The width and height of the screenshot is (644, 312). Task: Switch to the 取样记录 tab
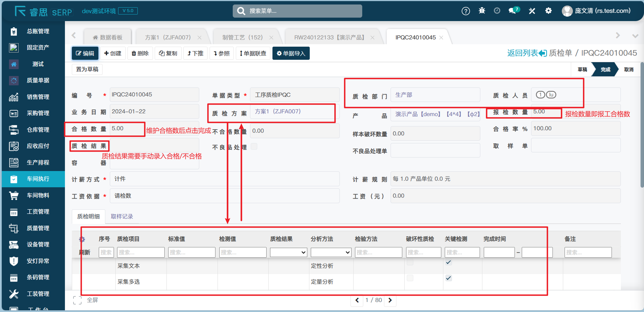tap(122, 217)
